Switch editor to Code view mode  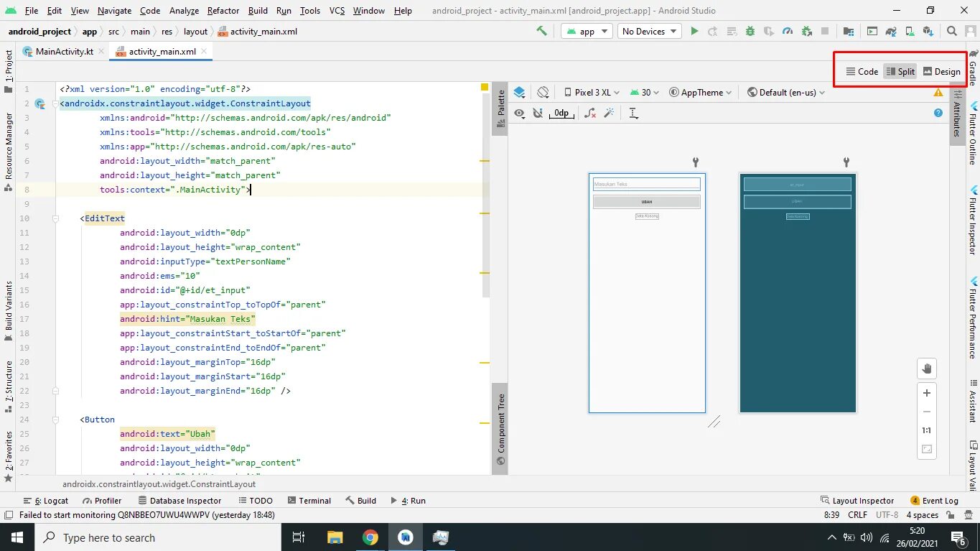click(x=862, y=71)
